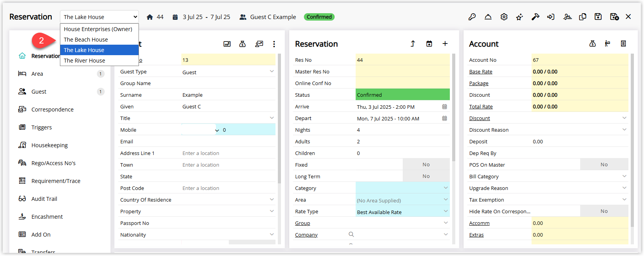
Task: Click the receipt icon in Account panel
Action: pyautogui.click(x=623, y=44)
